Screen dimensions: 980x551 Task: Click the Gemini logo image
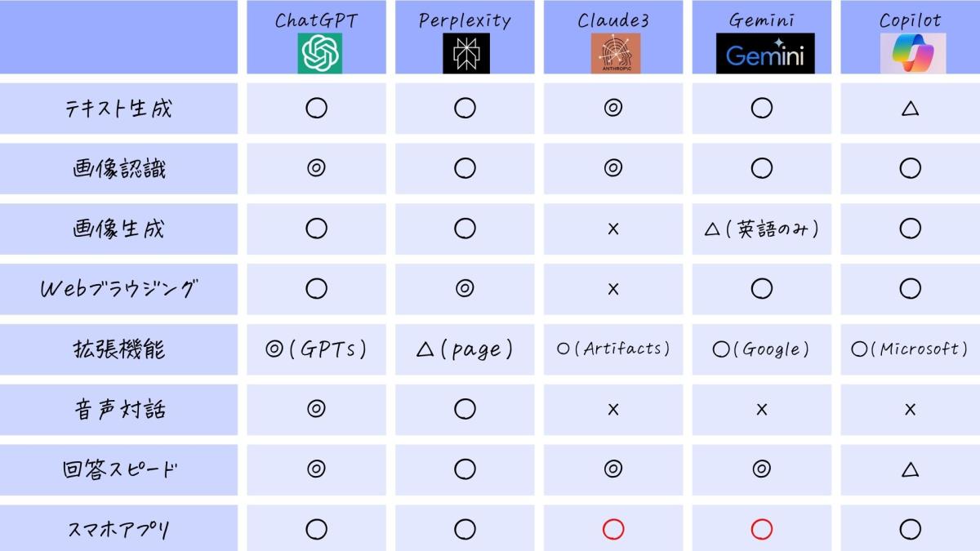(x=765, y=54)
